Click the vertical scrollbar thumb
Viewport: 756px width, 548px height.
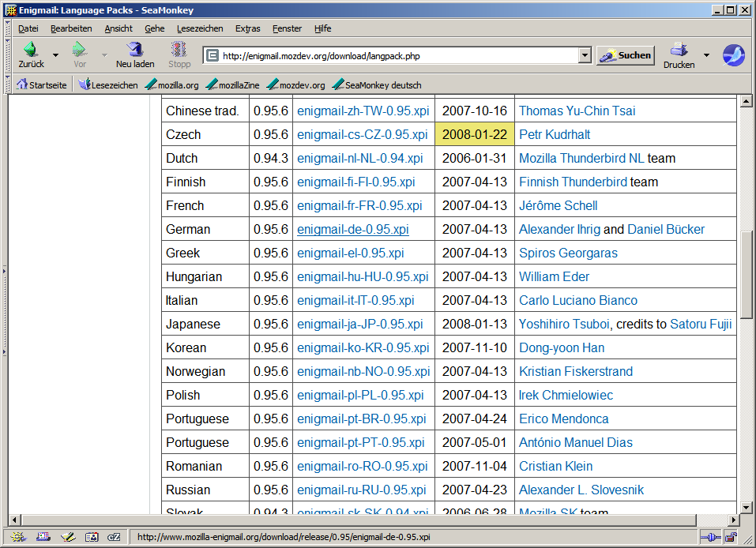click(x=747, y=275)
